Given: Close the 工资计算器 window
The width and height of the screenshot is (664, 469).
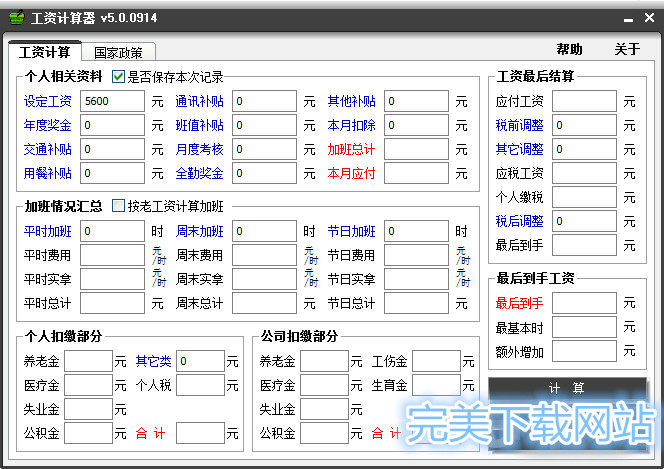Looking at the screenshot, I should coord(649,17).
